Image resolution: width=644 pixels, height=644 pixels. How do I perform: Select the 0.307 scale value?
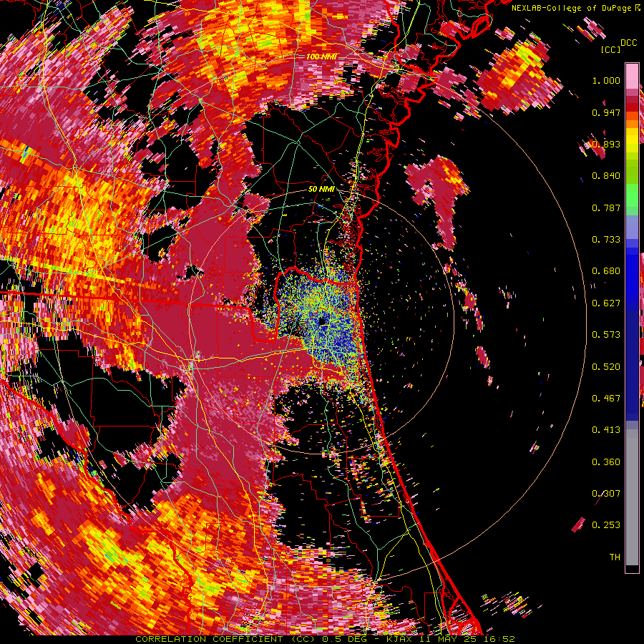point(606,494)
